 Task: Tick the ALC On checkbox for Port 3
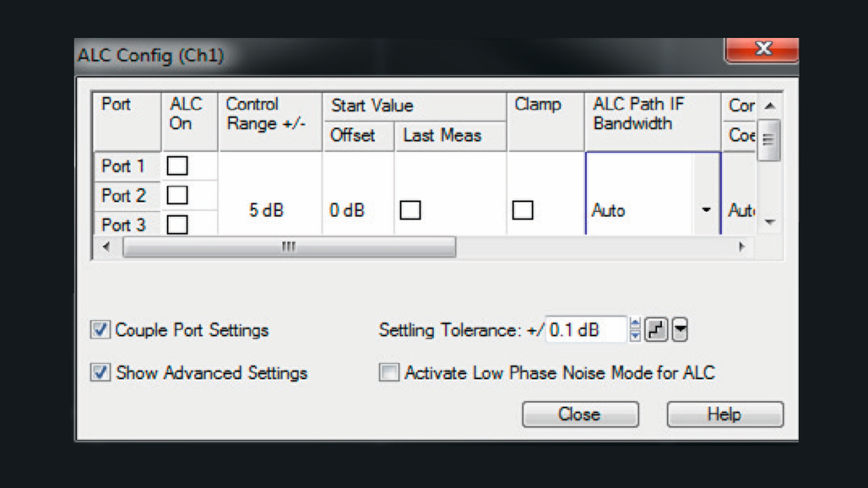coord(177,224)
